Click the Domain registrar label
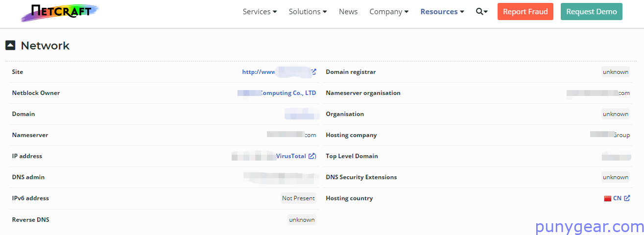Viewport: 644px width, 235px height. pyautogui.click(x=351, y=72)
